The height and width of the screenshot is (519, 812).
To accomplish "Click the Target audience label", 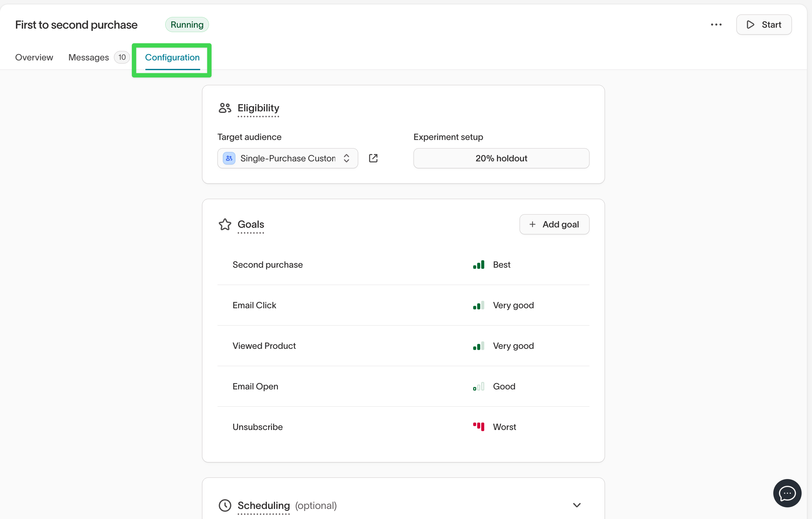I will tap(249, 137).
